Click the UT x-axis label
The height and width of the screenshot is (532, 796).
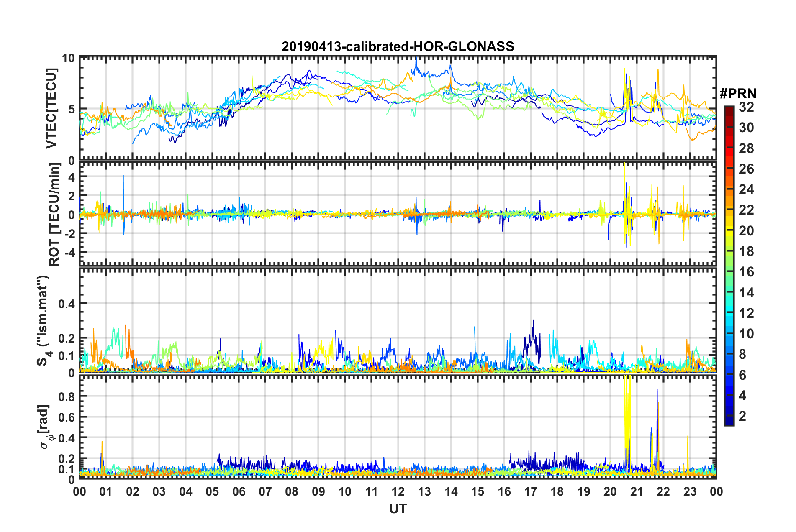click(398, 509)
